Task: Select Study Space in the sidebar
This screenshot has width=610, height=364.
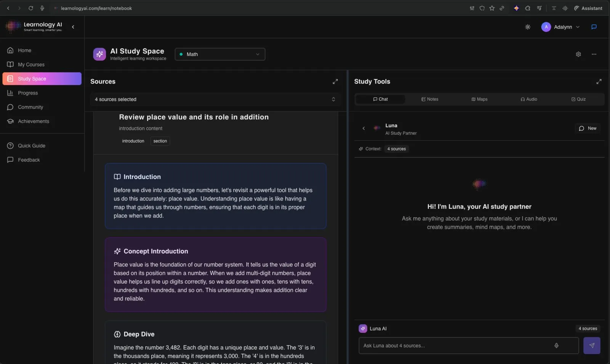Action: tap(42, 79)
